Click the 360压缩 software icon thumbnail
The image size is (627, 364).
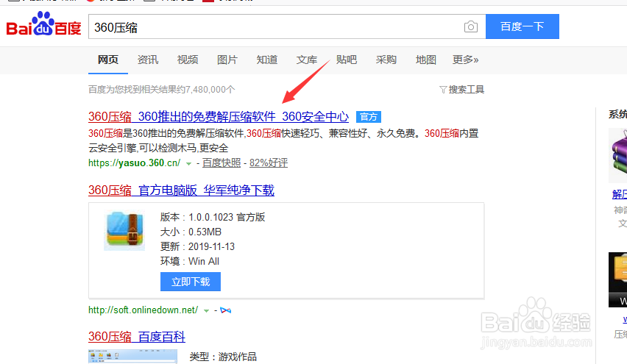124,231
